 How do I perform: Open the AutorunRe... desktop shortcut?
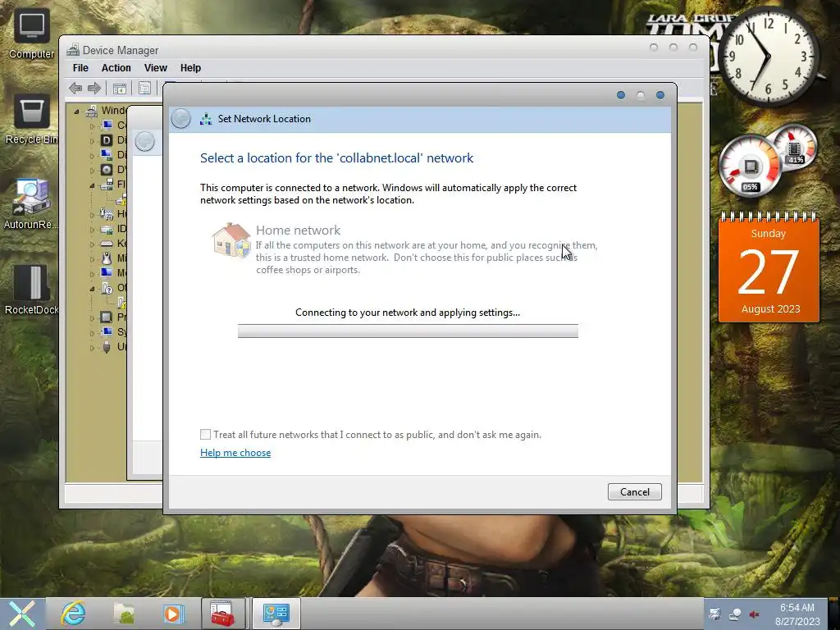pos(32,204)
